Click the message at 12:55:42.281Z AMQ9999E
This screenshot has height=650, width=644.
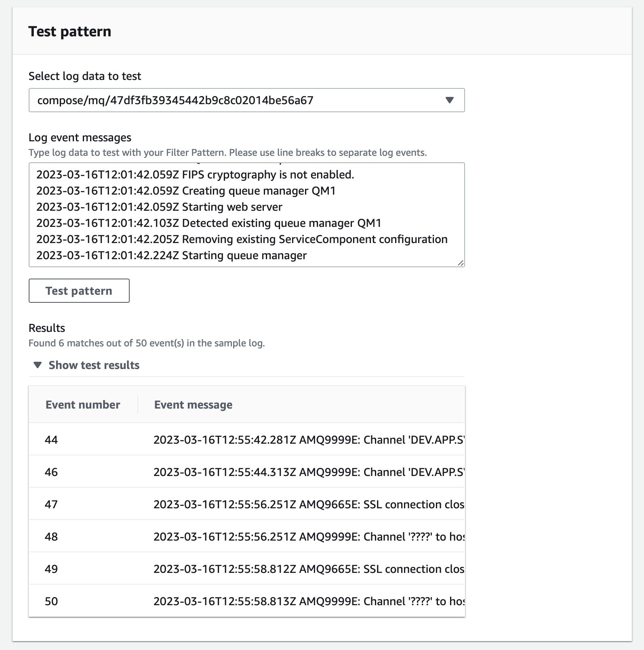(309, 440)
